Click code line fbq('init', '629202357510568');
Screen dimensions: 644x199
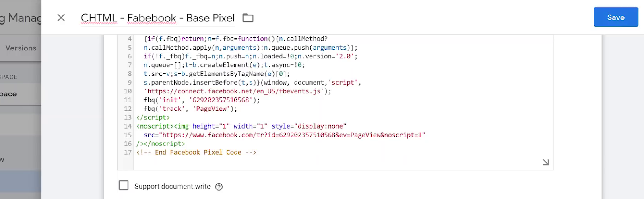pyautogui.click(x=202, y=100)
